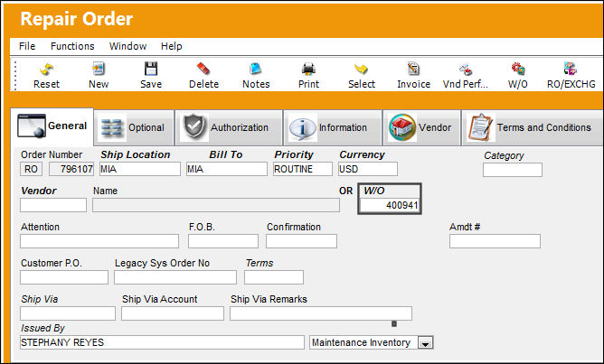
Task: Click the Reset toolbar icon
Action: coord(47,70)
